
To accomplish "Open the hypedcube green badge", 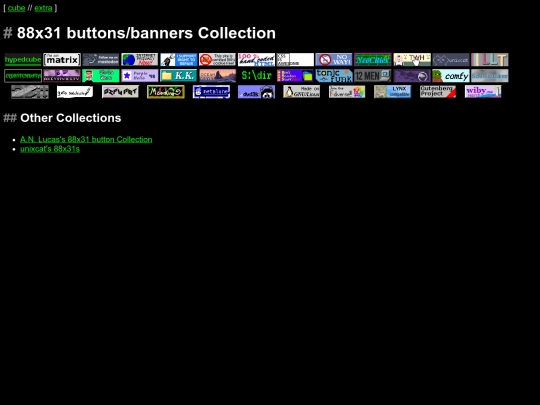I will point(23,60).
